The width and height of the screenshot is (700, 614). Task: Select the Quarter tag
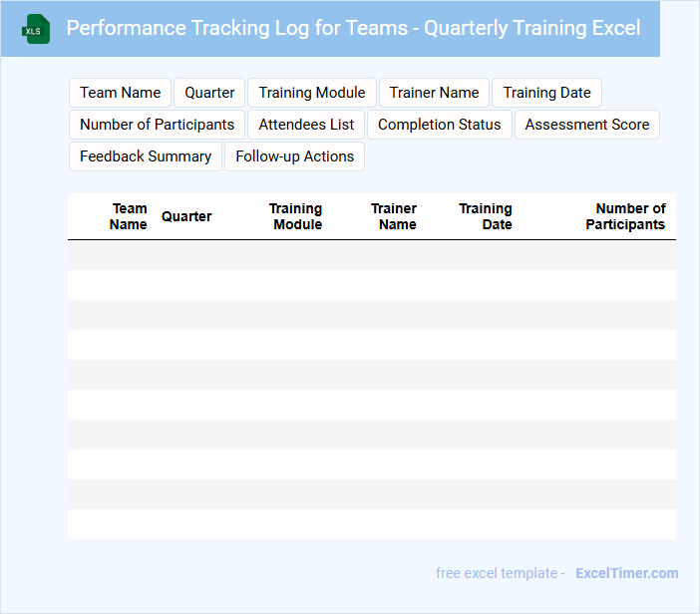click(209, 93)
